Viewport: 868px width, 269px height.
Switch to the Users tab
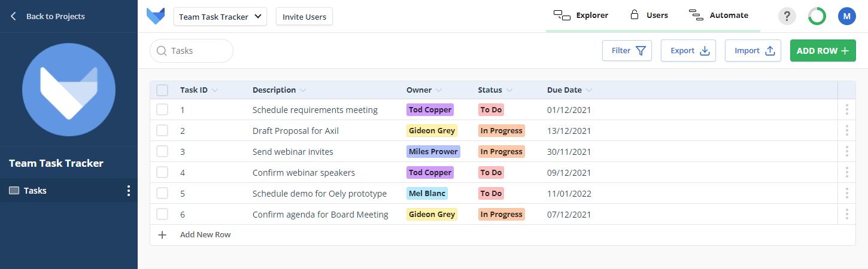click(649, 16)
